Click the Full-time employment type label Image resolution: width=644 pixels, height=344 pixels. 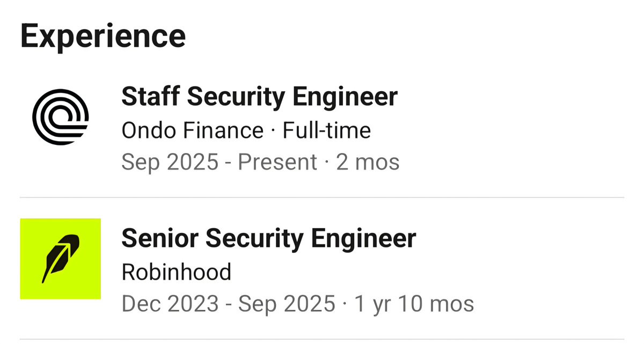point(327,130)
